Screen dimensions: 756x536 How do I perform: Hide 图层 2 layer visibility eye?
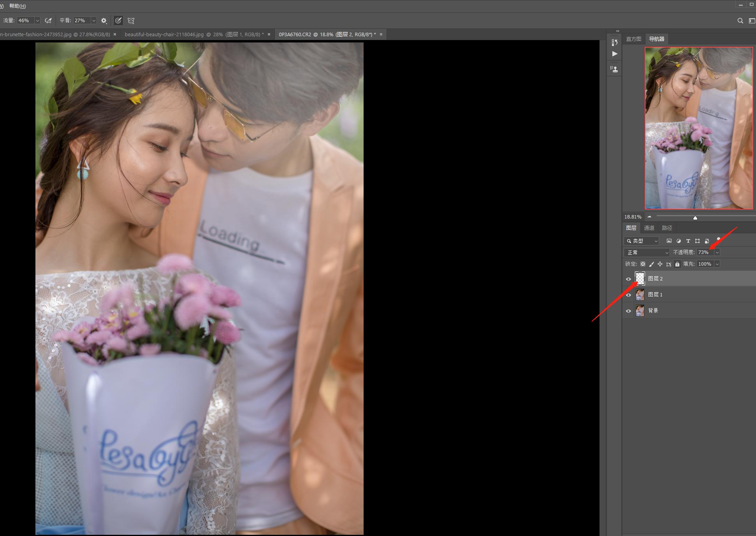tap(628, 279)
